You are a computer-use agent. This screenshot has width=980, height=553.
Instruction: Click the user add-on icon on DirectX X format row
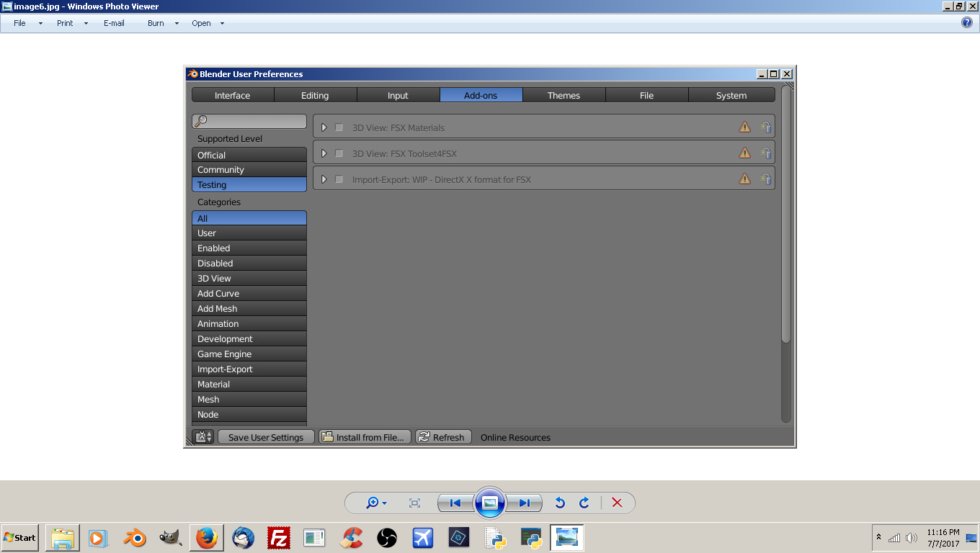click(766, 179)
